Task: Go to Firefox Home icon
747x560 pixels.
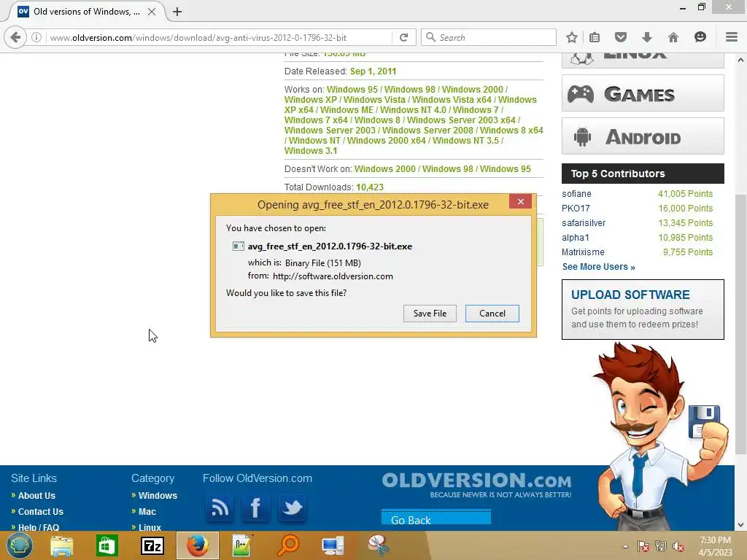Action: point(673,37)
